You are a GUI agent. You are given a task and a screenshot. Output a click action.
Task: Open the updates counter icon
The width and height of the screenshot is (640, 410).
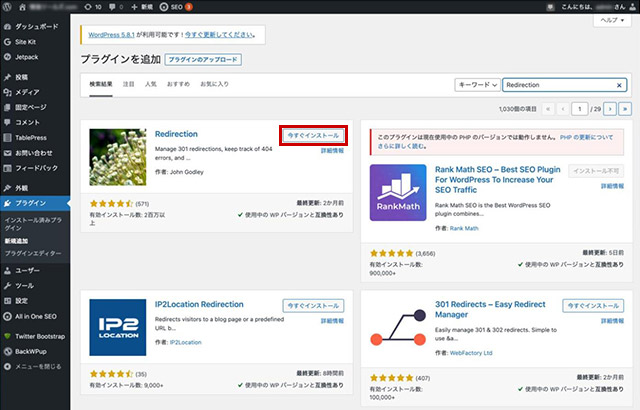[x=93, y=7]
